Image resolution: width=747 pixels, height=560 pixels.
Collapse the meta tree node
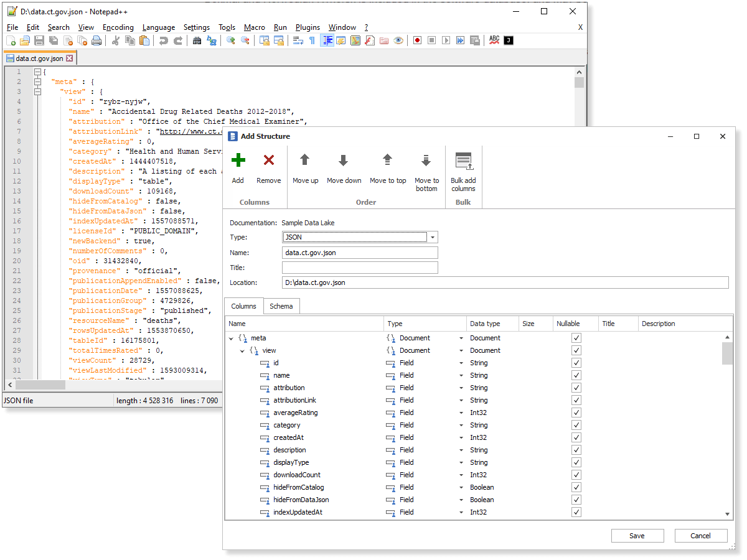tap(232, 338)
